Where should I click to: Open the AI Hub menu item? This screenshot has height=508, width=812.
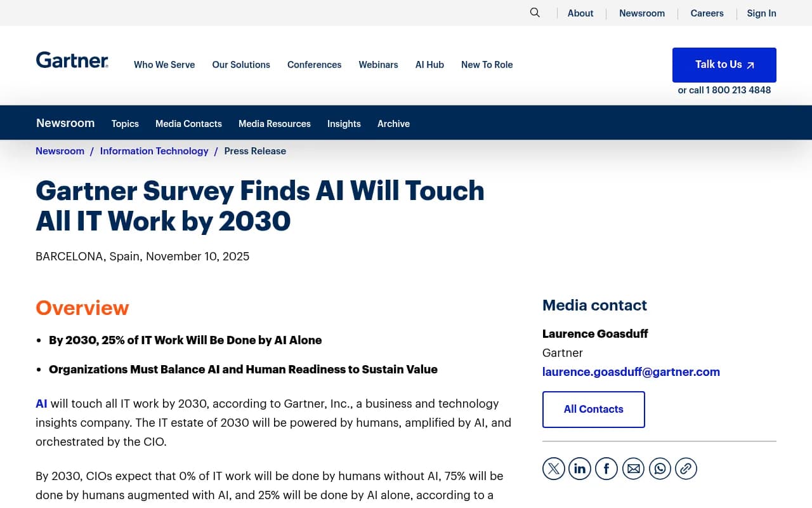pos(429,64)
